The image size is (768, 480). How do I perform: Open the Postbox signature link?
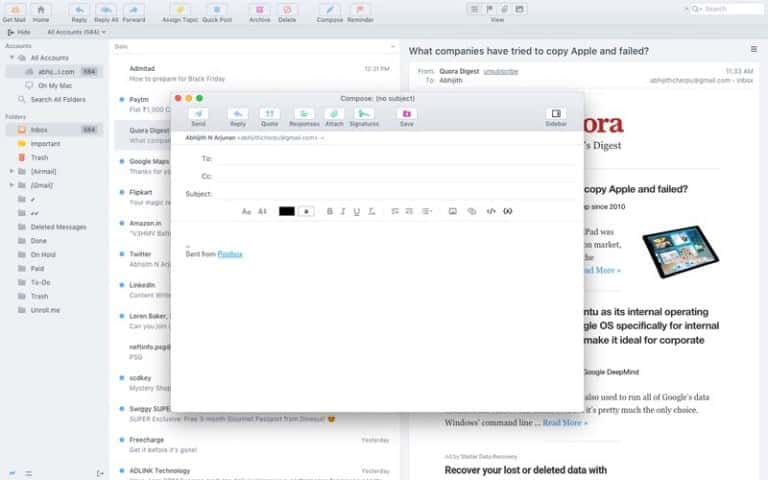230,254
